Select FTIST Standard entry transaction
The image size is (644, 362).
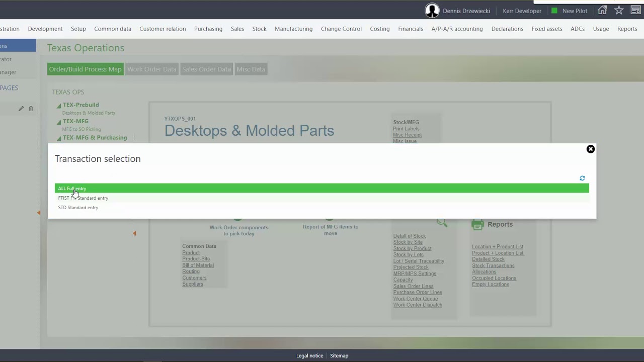coord(322,198)
